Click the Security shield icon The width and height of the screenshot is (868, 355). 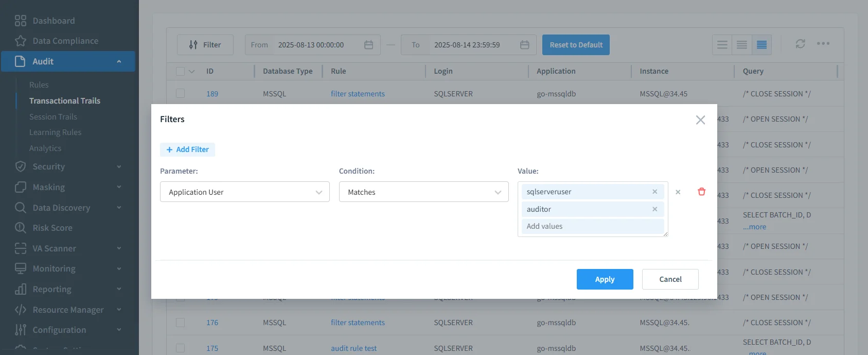point(21,166)
